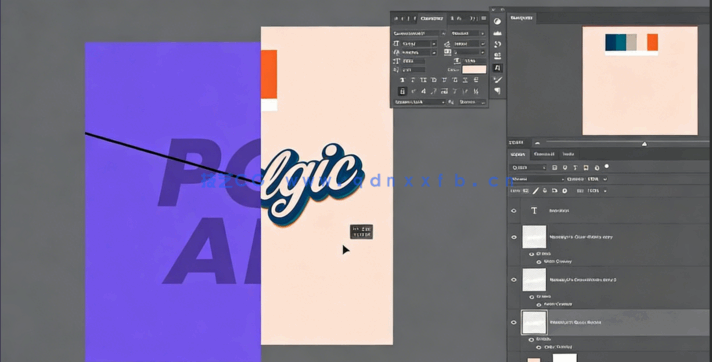This screenshot has width=712, height=362.
Task: Hide the layer ending in 'copy 3'
Action: click(x=514, y=280)
